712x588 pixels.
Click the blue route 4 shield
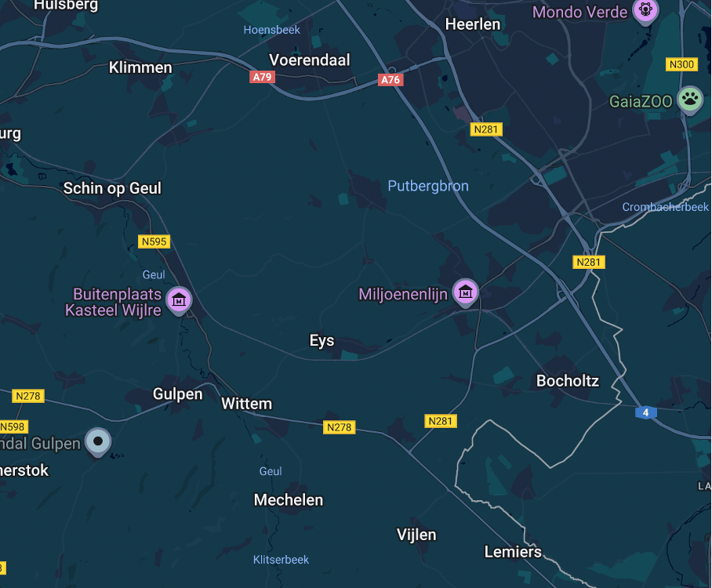click(x=645, y=412)
